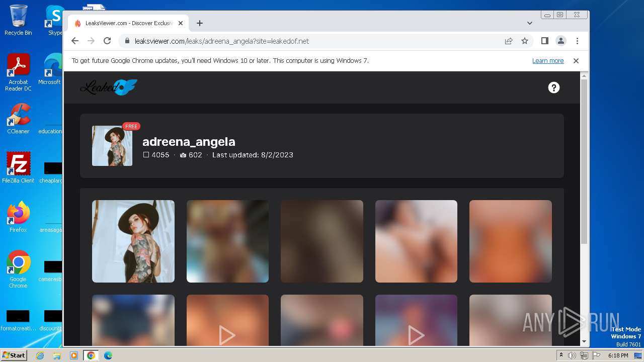The width and height of the screenshot is (644, 362).
Task: Show hidden system tray icons
Action: (x=561, y=355)
